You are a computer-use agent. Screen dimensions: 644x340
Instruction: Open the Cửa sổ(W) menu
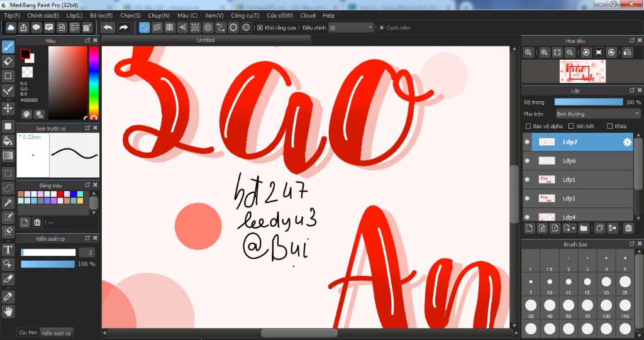(280, 16)
